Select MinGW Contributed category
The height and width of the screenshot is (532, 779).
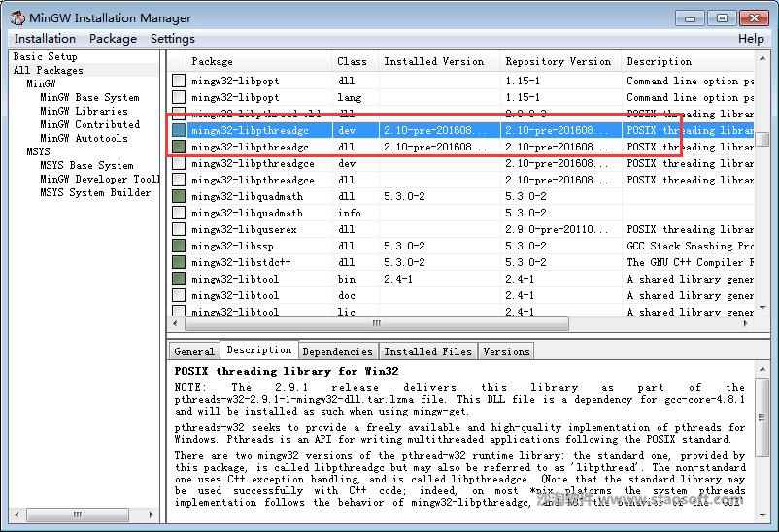click(90, 124)
